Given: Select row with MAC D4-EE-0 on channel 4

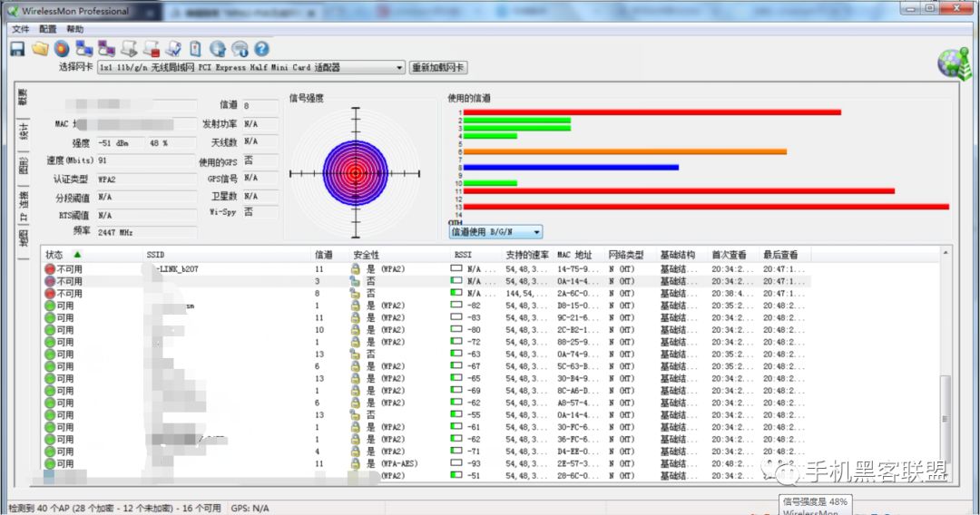Looking at the screenshot, I should coord(426,452).
